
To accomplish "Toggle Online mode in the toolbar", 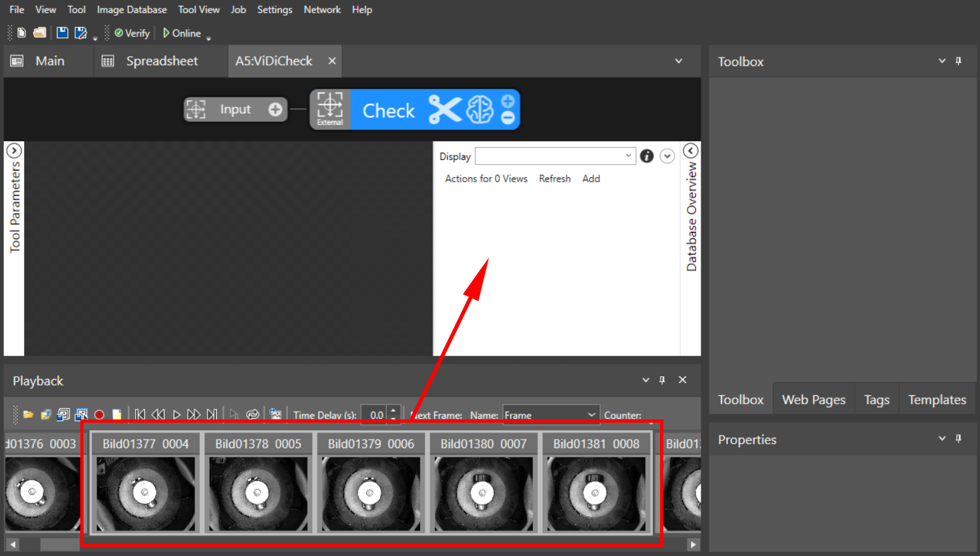I will 182,33.
